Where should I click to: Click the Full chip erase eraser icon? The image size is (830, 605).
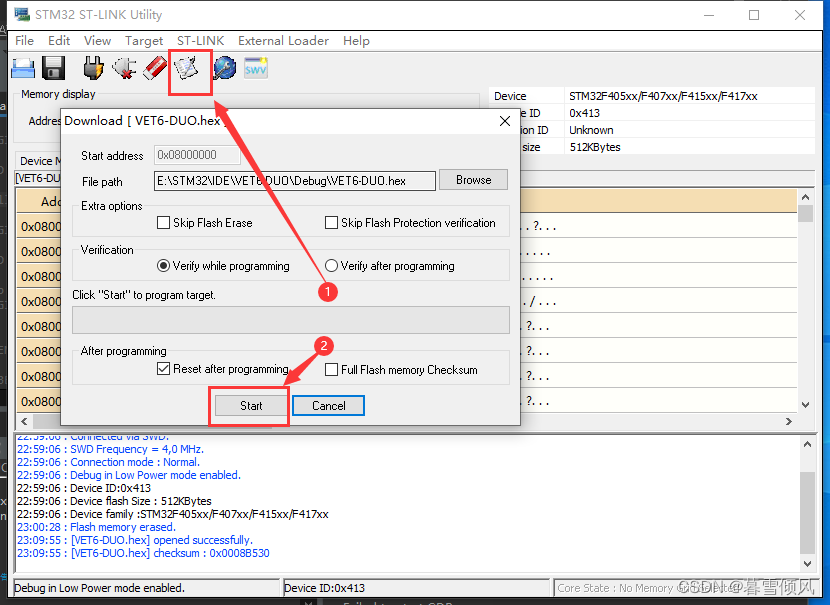[155, 68]
